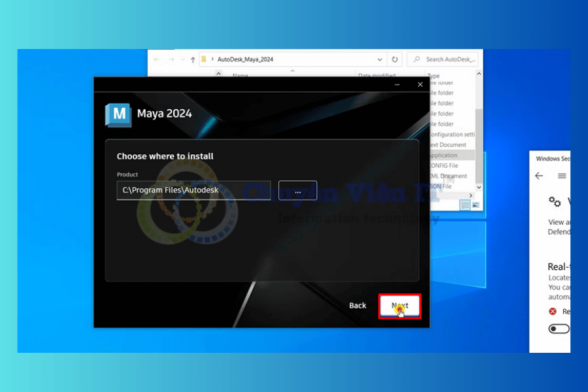Sort files by the Type column header
588x392 pixels.
tap(434, 76)
